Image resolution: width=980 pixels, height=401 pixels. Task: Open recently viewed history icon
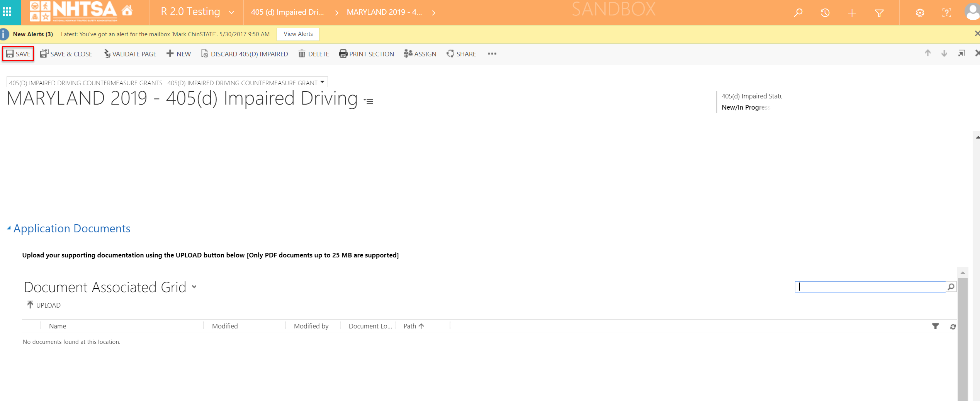[825, 13]
